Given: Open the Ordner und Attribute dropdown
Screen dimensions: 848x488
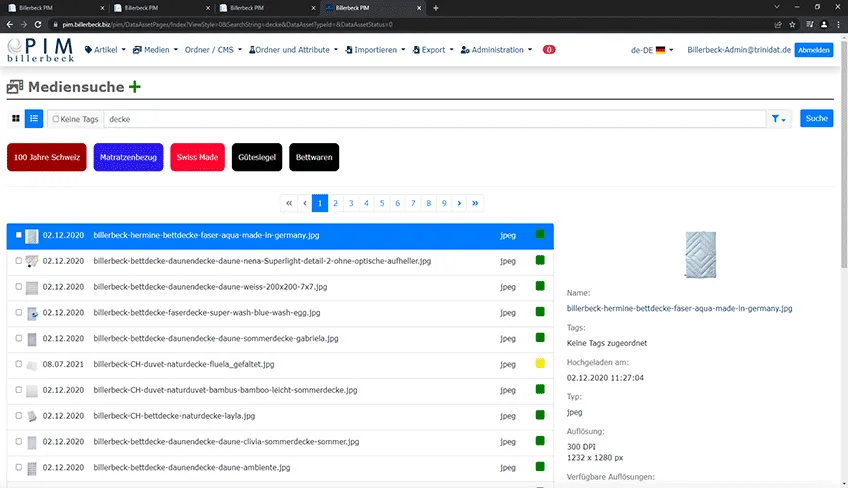Looking at the screenshot, I should 293,50.
